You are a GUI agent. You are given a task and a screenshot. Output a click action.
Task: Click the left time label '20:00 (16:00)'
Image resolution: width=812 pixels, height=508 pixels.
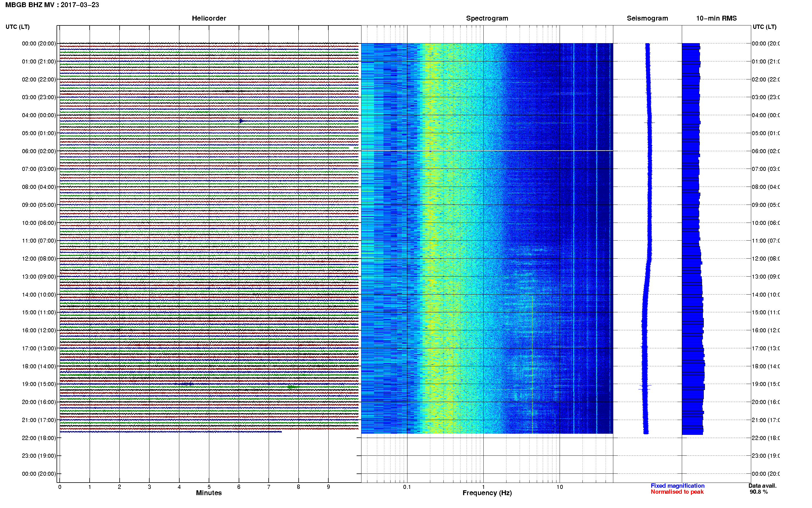pyautogui.click(x=39, y=402)
